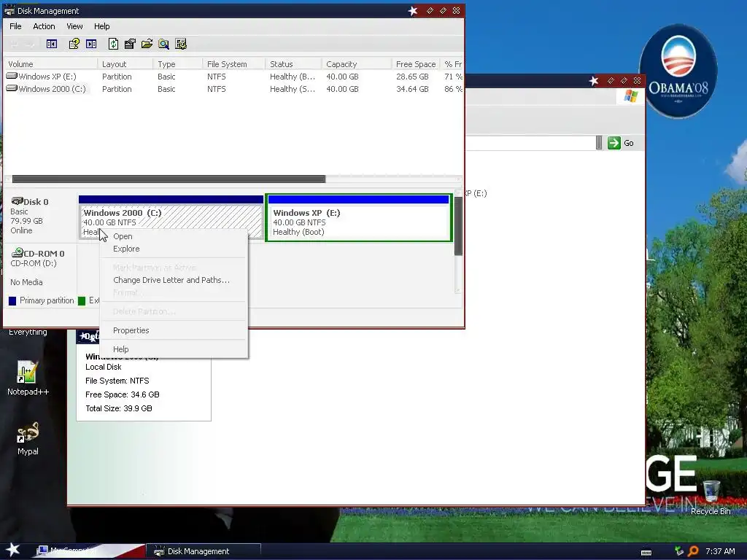Click the Disk Management title bar icon

coord(9,10)
